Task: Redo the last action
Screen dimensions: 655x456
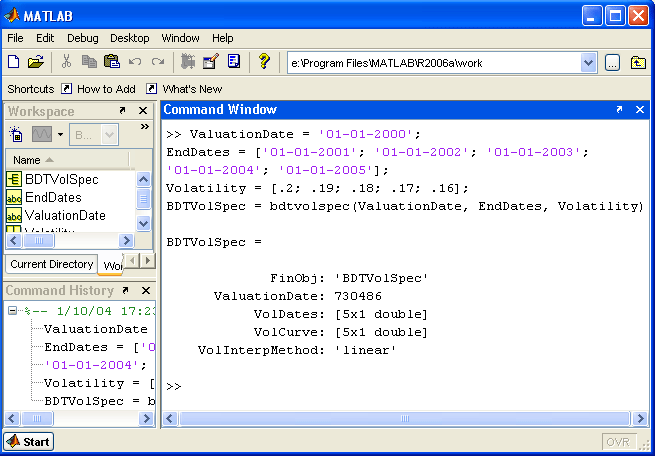Action: click(157, 62)
